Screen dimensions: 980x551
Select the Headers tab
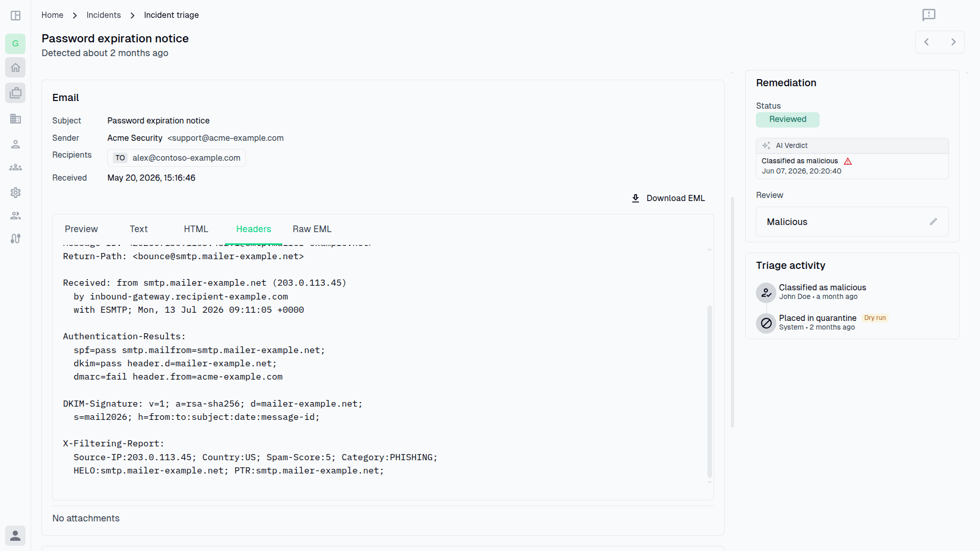tap(254, 229)
